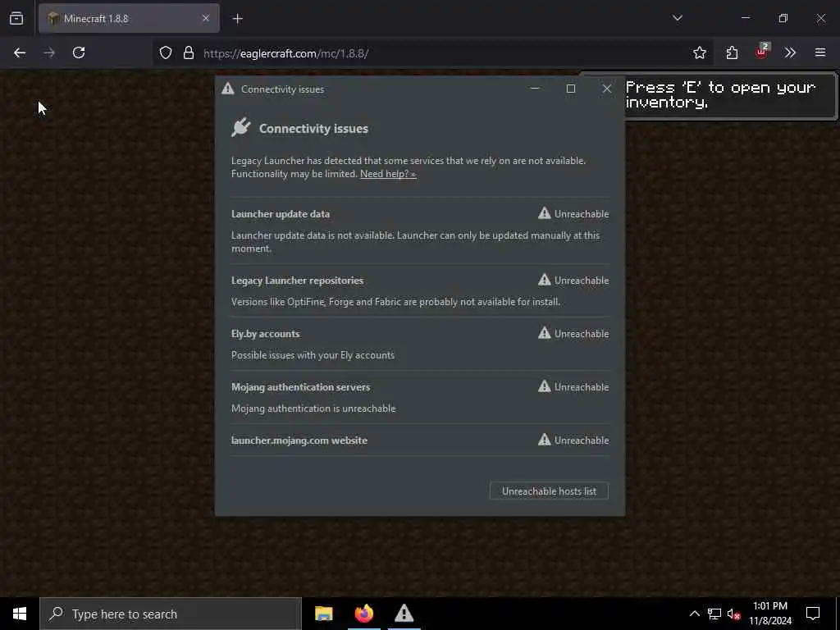Open the Windows notification center

(x=813, y=614)
